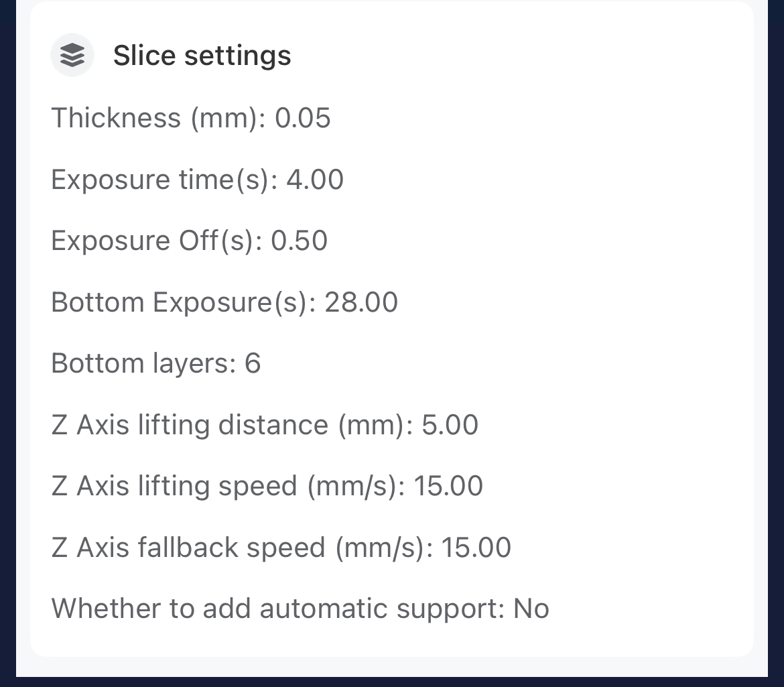This screenshot has height=687, width=784.
Task: Click the bottom layers value 6
Action: (x=253, y=363)
